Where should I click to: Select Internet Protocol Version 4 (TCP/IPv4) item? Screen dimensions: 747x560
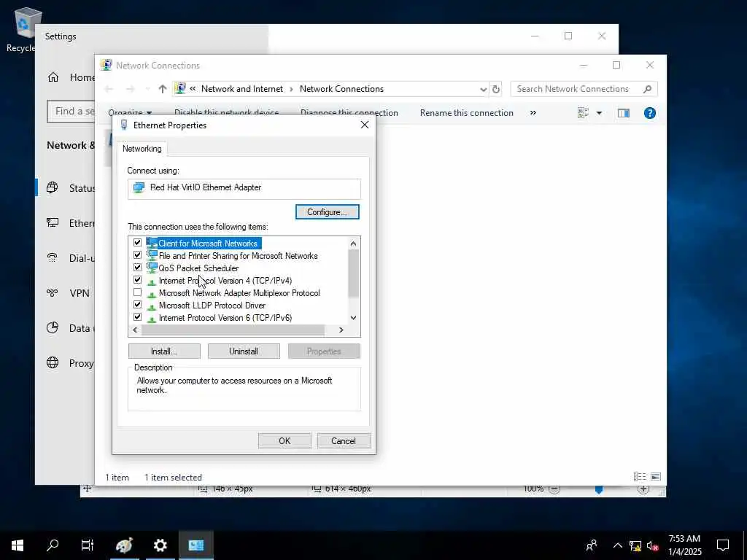tap(225, 281)
